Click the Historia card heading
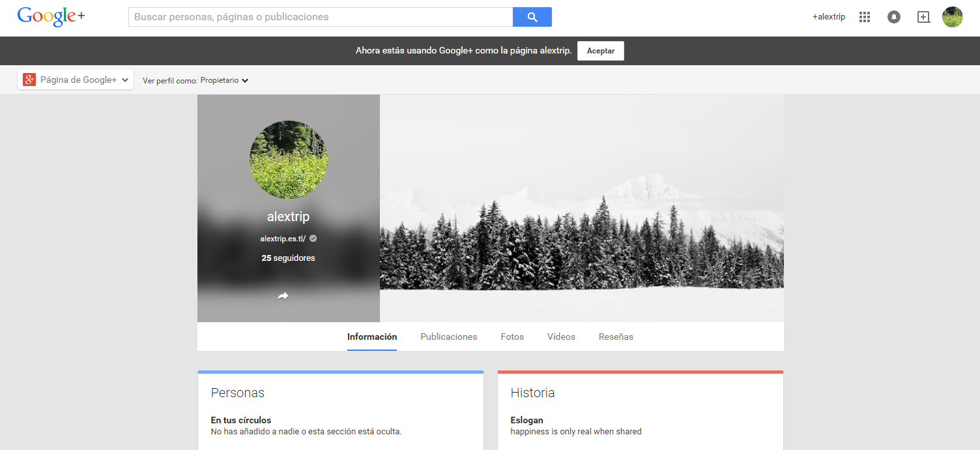Viewport: 980px width, 450px height. coord(532,393)
